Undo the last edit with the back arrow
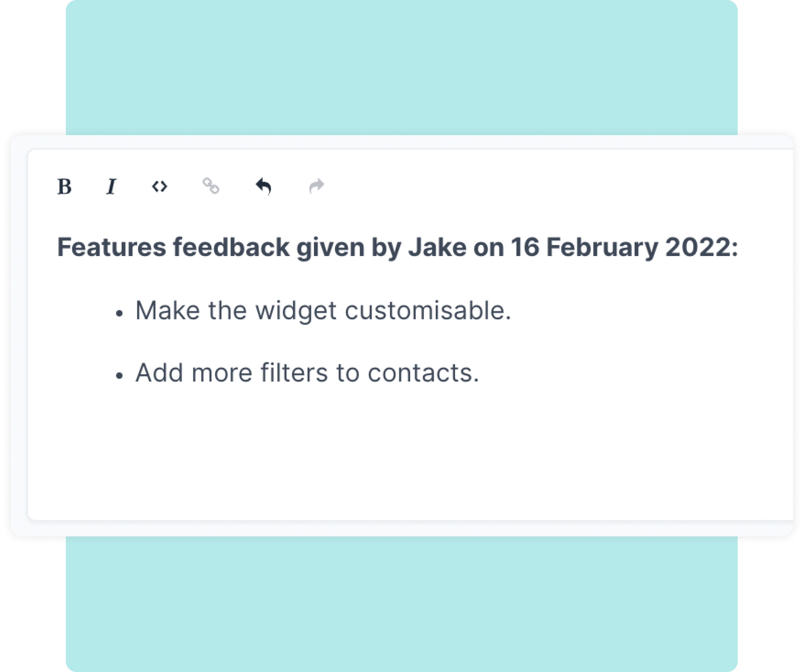 (263, 186)
